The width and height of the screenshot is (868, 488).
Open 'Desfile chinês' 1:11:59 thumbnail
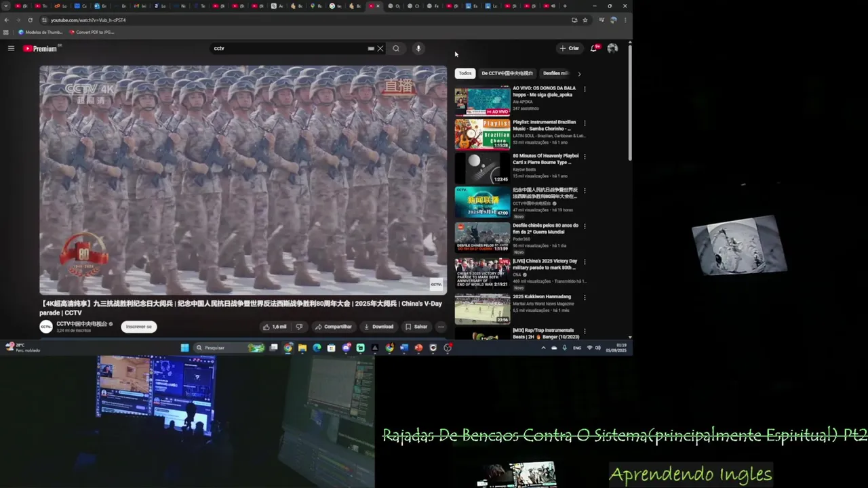pyautogui.click(x=482, y=237)
